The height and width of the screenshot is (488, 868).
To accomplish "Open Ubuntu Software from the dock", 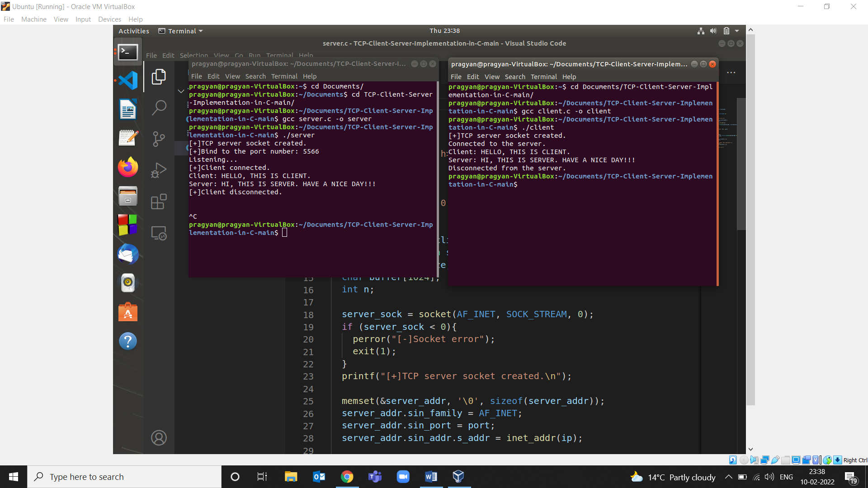I will (127, 311).
